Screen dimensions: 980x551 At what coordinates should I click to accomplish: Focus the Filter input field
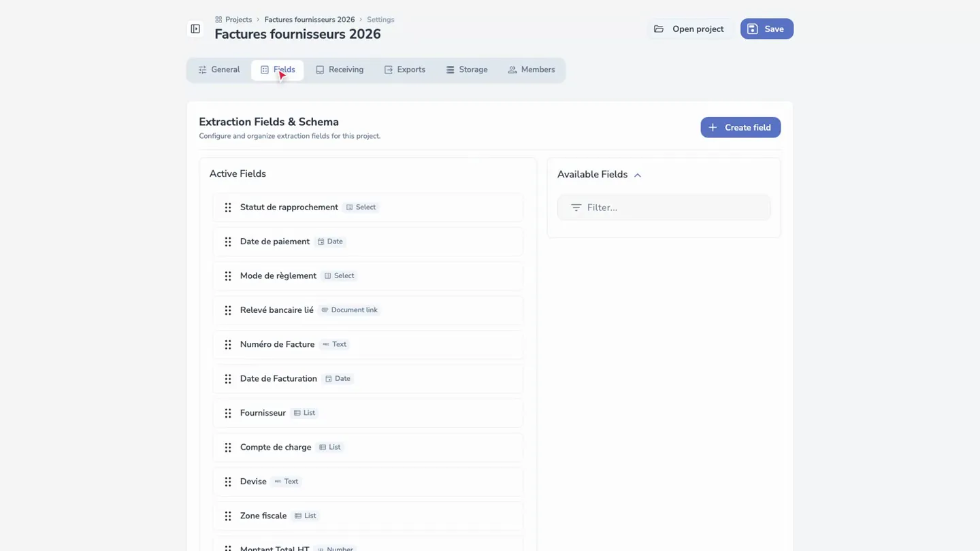[x=664, y=207]
